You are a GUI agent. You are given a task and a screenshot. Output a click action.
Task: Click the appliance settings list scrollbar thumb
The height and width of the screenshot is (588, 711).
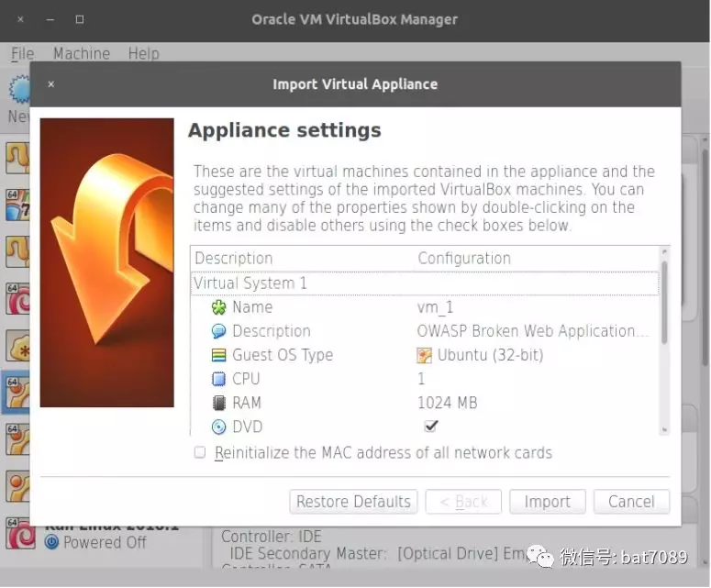pyautogui.click(x=664, y=303)
